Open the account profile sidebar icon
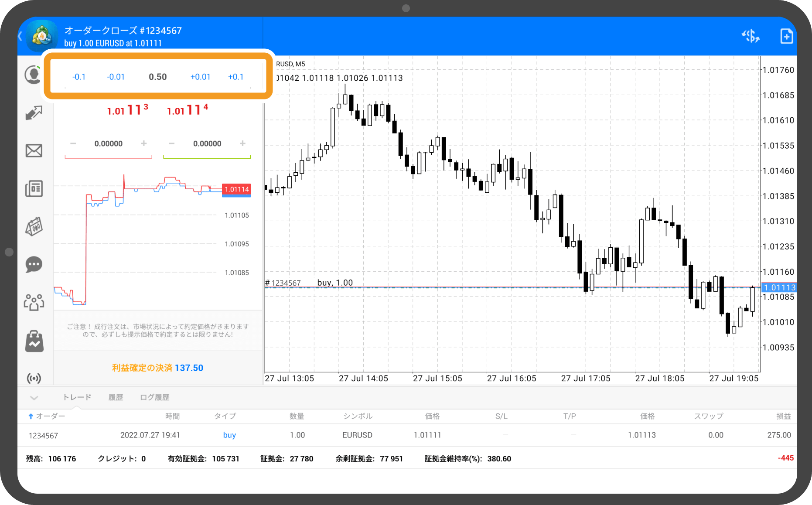The image size is (812, 505). pyautogui.click(x=33, y=75)
